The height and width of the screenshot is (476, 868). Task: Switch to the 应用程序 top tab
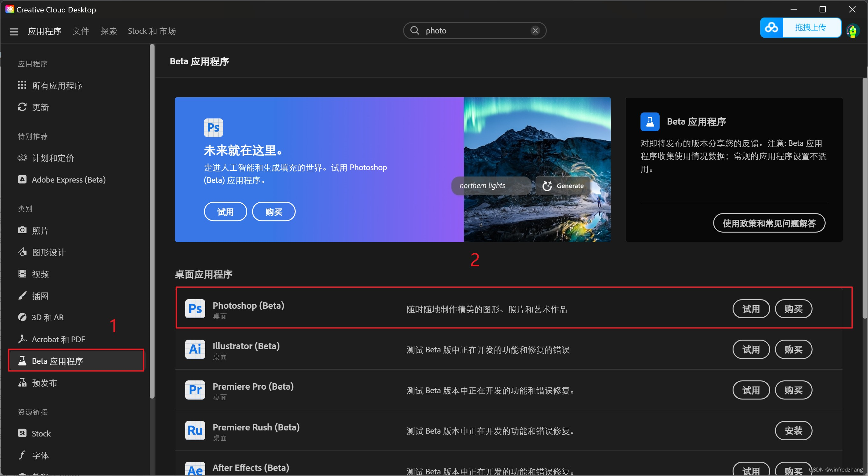pyautogui.click(x=45, y=31)
